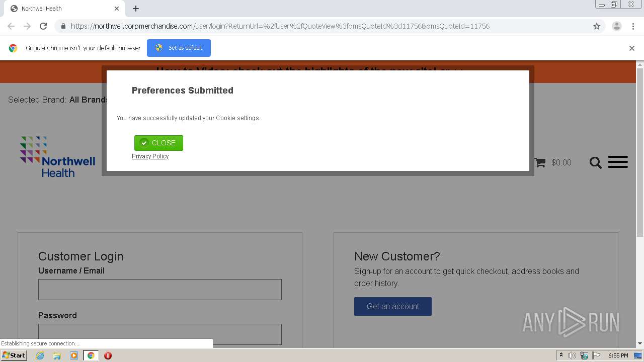The width and height of the screenshot is (644, 362).
Task: Open the Chrome profile avatar
Action: point(616,26)
